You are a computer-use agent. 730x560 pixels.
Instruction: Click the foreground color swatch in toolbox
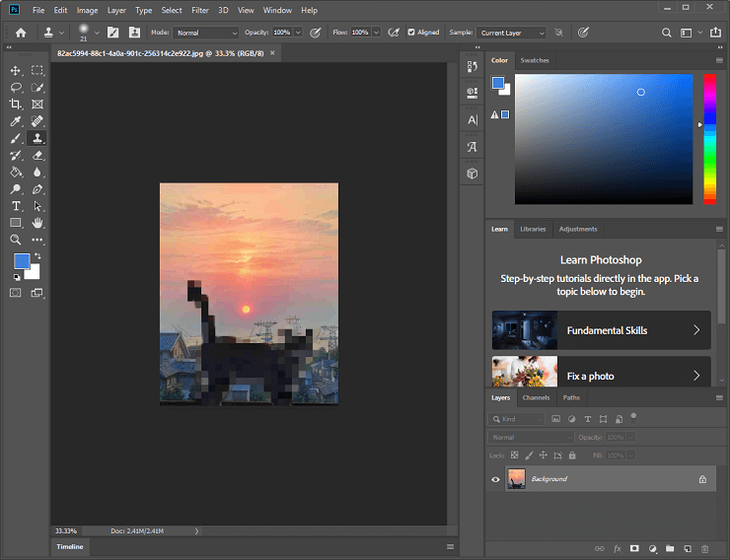pos(22,261)
